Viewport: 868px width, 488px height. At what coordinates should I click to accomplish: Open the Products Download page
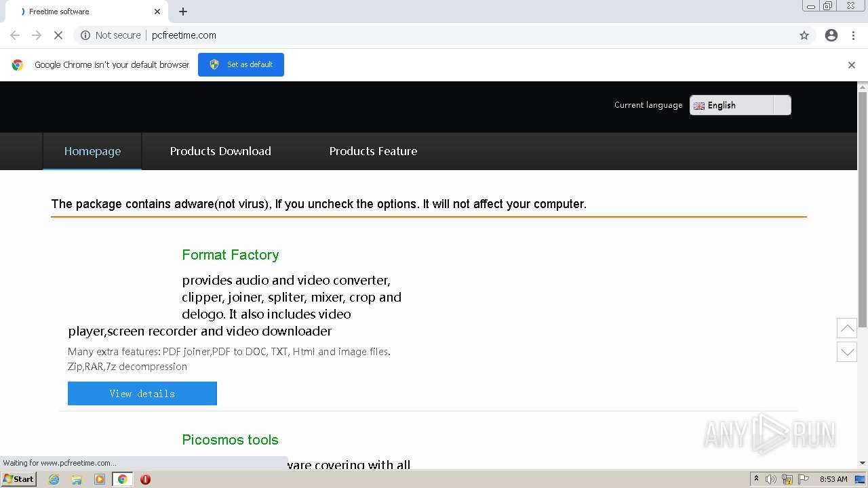[x=220, y=151]
